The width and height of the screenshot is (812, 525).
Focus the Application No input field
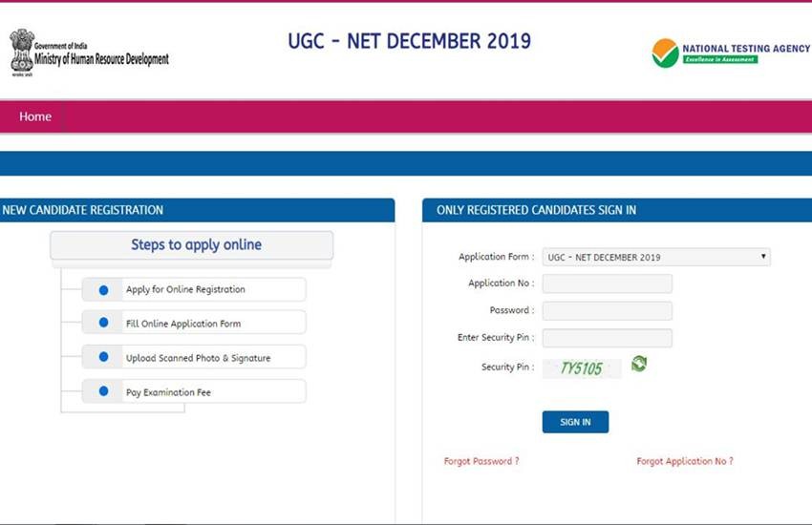click(607, 283)
